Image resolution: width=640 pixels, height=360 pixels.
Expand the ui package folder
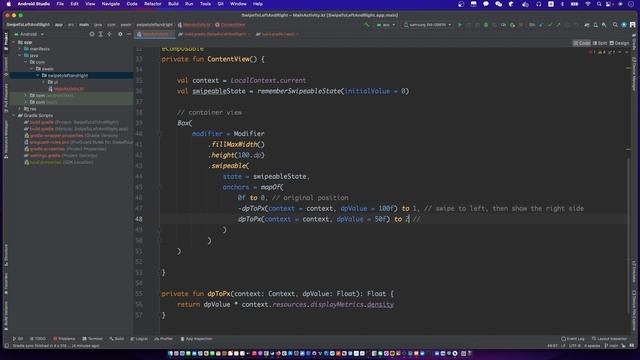coord(44,82)
